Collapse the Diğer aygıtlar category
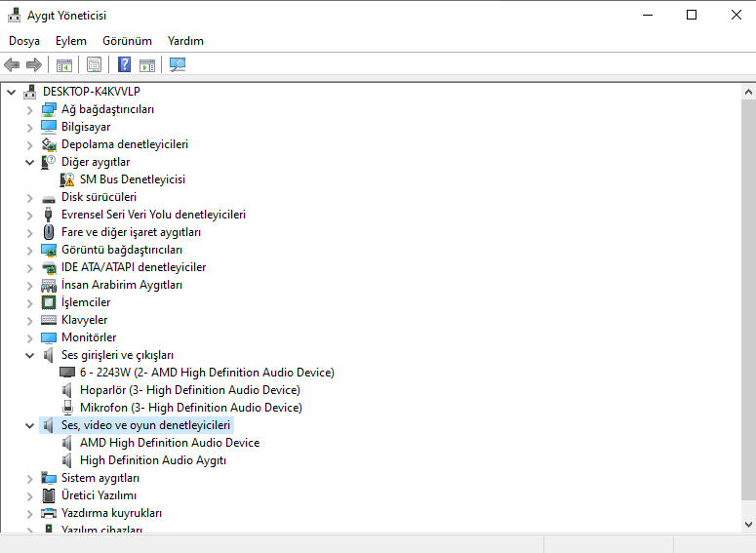Screen dimensions: 756x553 click(x=30, y=163)
